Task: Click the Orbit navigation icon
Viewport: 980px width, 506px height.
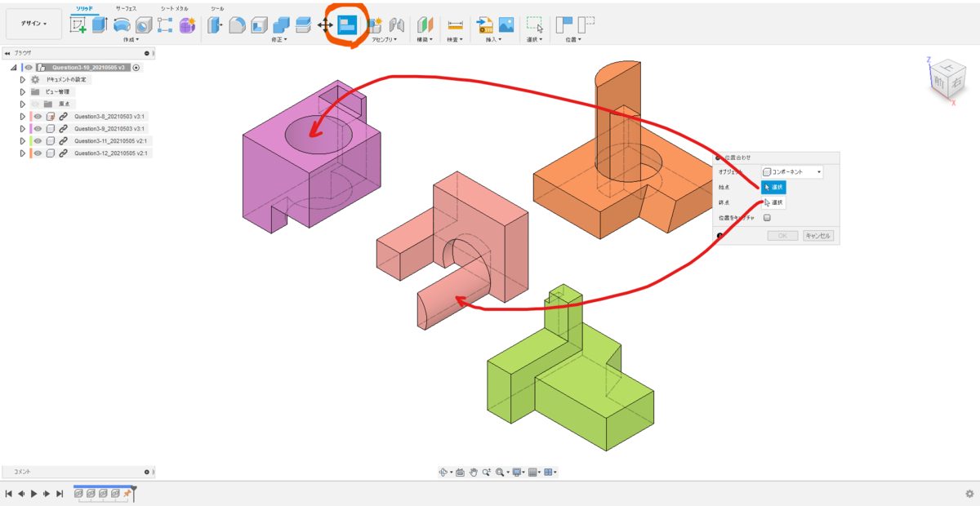Action: click(443, 473)
